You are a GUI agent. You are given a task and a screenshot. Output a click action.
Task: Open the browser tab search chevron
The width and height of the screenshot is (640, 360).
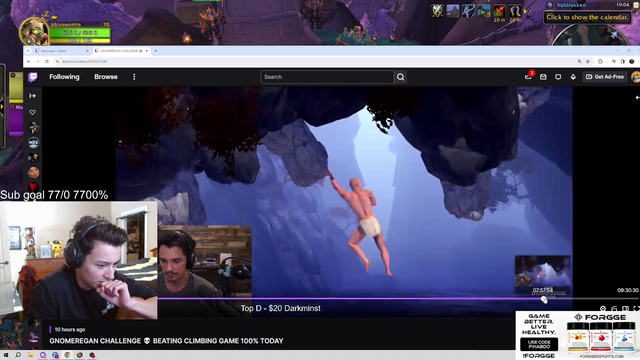[x=28, y=51]
